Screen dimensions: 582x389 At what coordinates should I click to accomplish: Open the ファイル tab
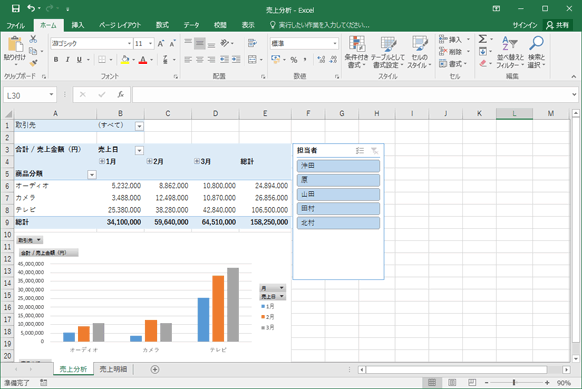click(16, 25)
